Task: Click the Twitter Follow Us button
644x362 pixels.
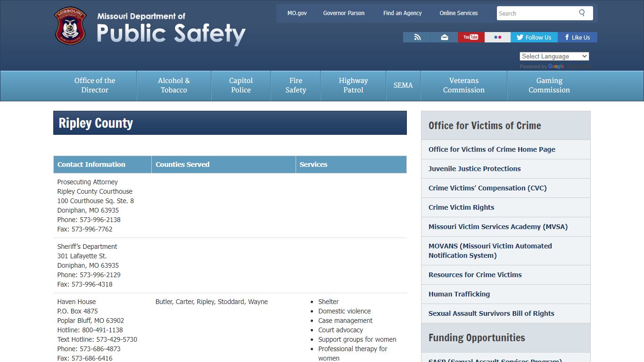Action: pyautogui.click(x=534, y=37)
